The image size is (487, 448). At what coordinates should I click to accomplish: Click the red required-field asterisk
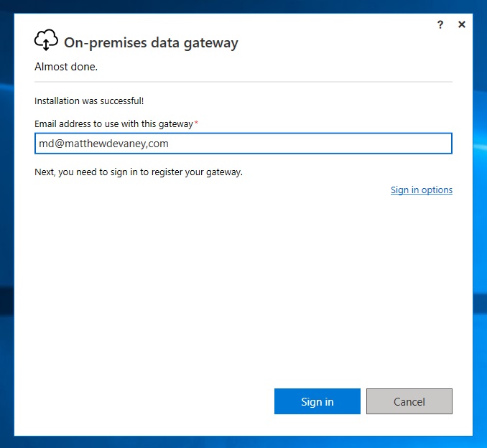pyautogui.click(x=196, y=123)
